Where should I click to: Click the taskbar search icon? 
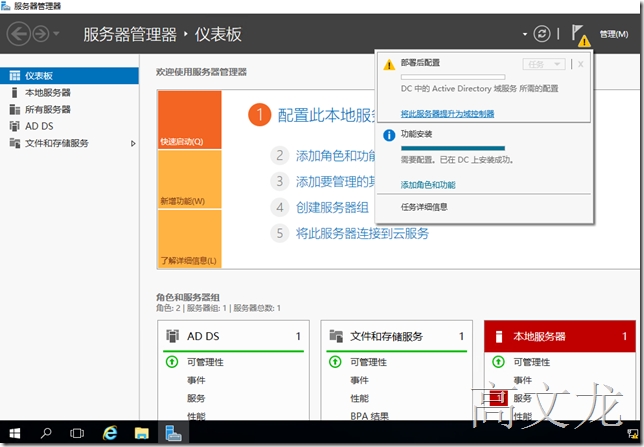[46, 433]
